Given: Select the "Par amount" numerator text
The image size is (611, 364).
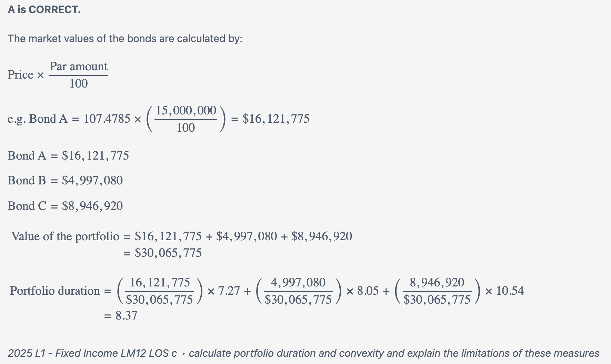Looking at the screenshot, I should click(79, 66).
